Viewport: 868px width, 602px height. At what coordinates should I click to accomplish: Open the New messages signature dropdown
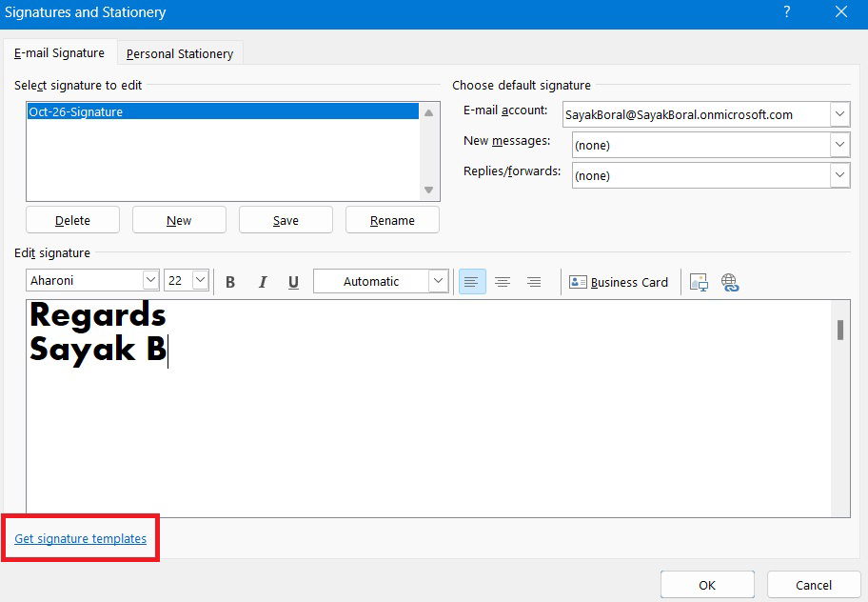[838, 144]
